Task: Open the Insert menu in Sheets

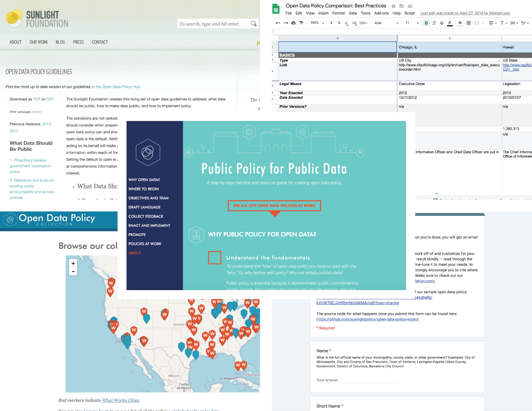Action: tap(323, 13)
